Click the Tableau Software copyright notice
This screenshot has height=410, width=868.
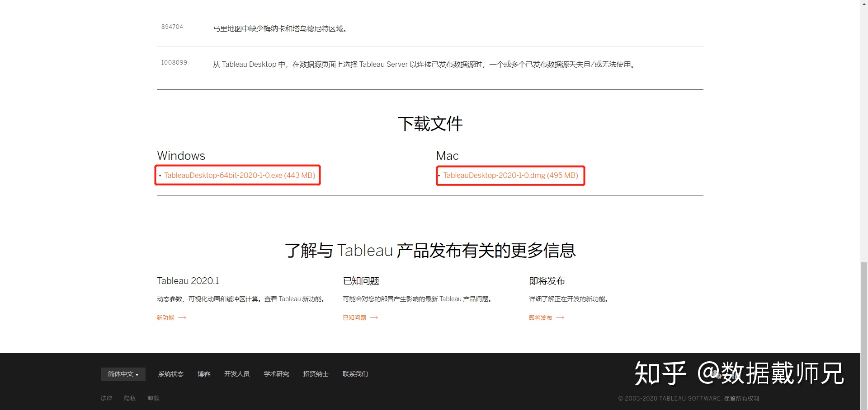[x=689, y=398]
